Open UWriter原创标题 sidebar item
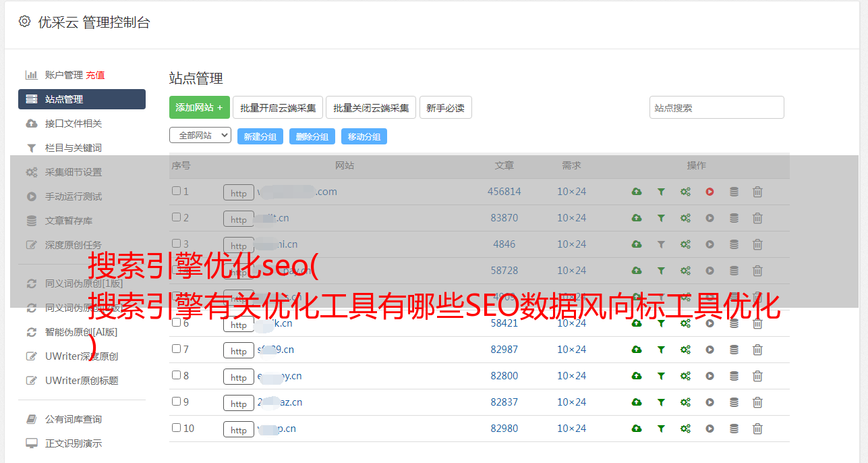The width and height of the screenshot is (868, 463). [x=82, y=381]
